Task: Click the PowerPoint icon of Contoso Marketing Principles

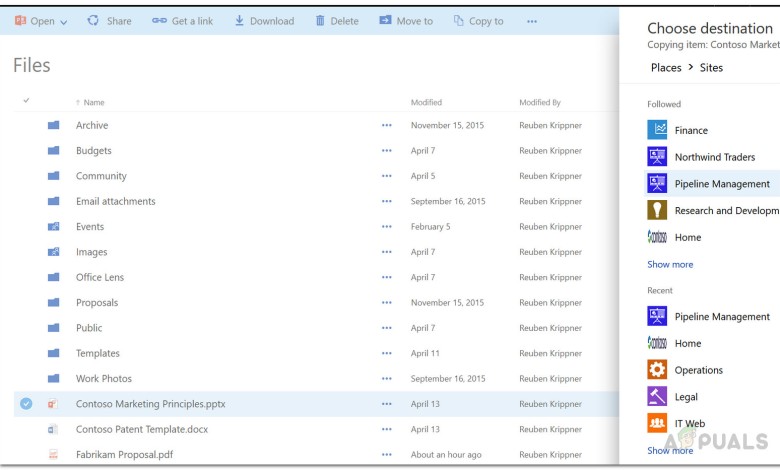Action: click(x=53, y=404)
